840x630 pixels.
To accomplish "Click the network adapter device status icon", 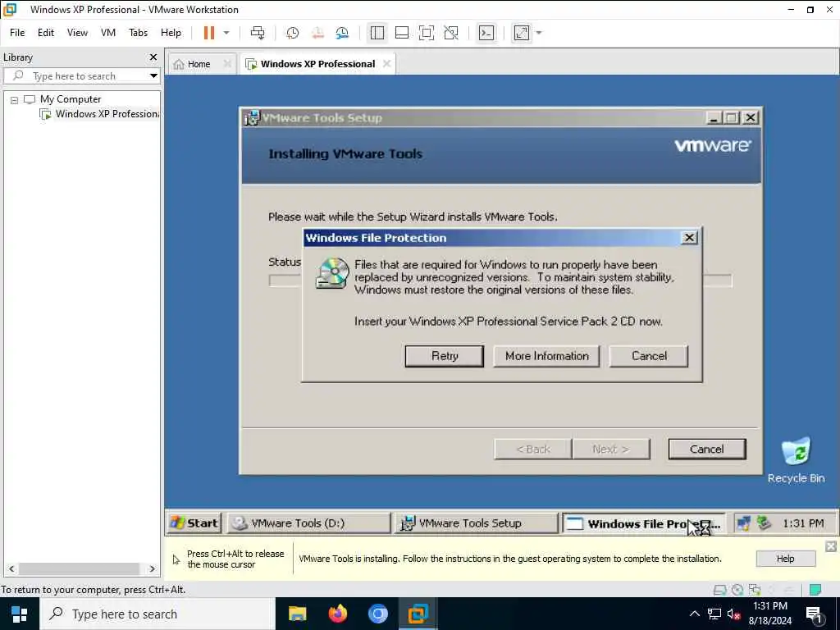I will [x=755, y=590].
